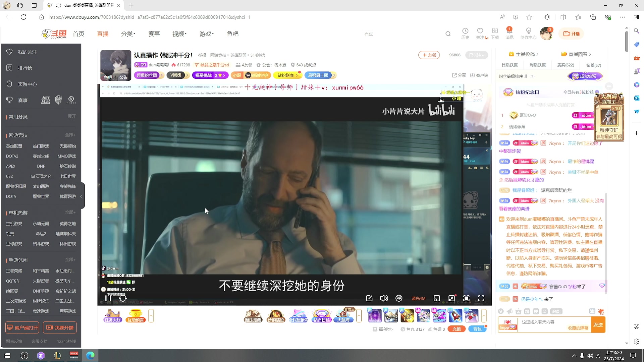Toggle 高能 mode in chat toolbar
The image size is (644, 362).
[556, 311]
